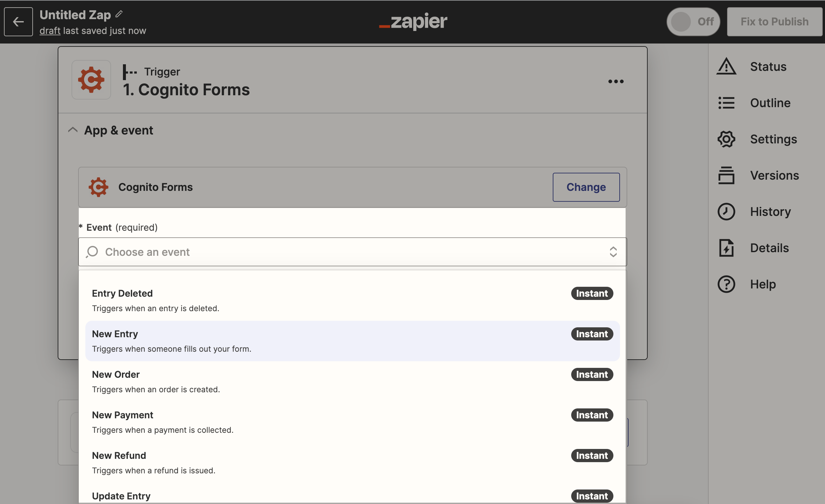Screen dimensions: 825x504
Task: Click the Event dropdown up-down arrows
Action: tap(613, 252)
